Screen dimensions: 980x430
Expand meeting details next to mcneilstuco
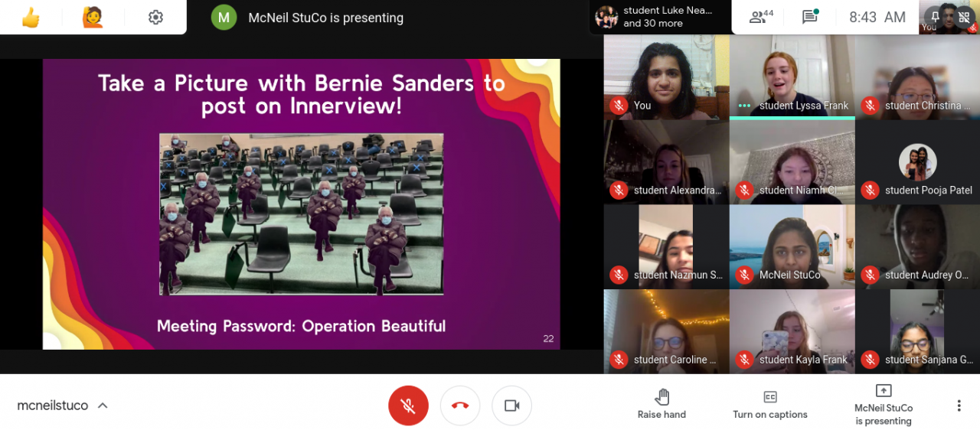(x=103, y=406)
